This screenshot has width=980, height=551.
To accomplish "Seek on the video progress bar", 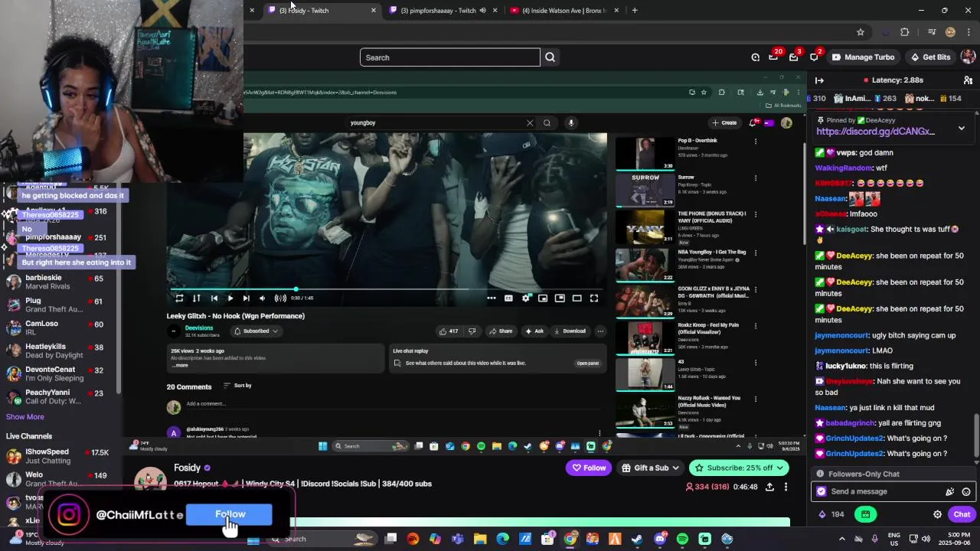I will click(x=387, y=289).
